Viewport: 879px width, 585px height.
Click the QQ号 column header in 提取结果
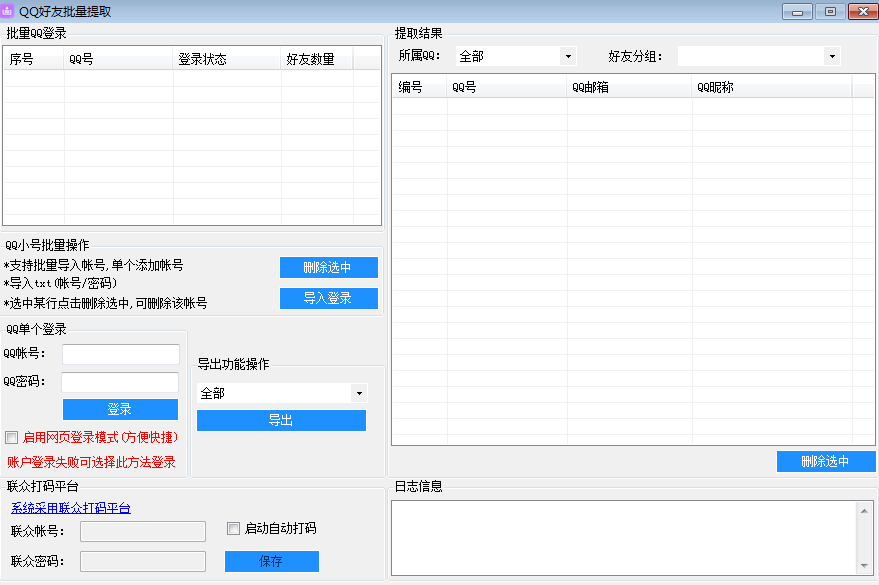[x=507, y=87]
